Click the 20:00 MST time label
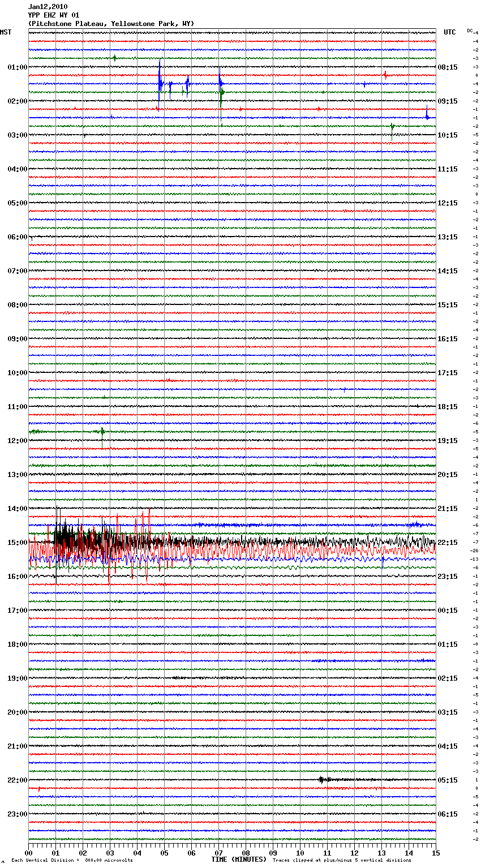 tap(18, 712)
